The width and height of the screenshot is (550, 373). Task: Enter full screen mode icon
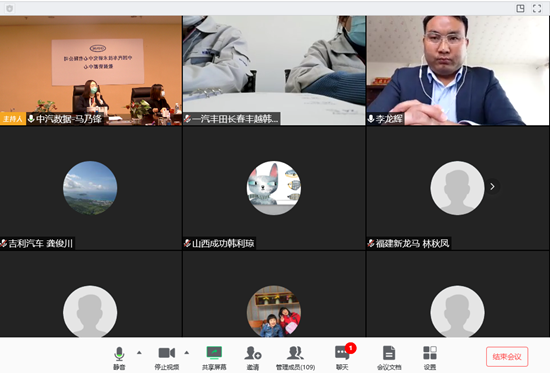537,8
